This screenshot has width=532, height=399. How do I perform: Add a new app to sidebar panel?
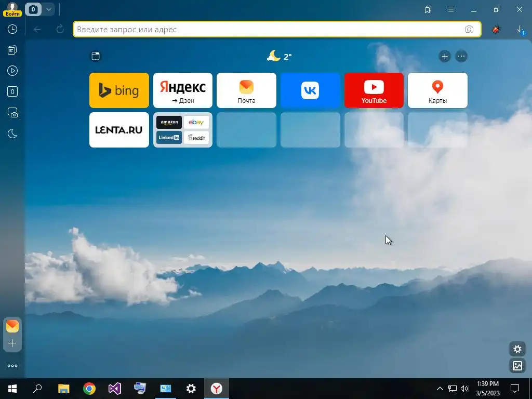(x=12, y=343)
